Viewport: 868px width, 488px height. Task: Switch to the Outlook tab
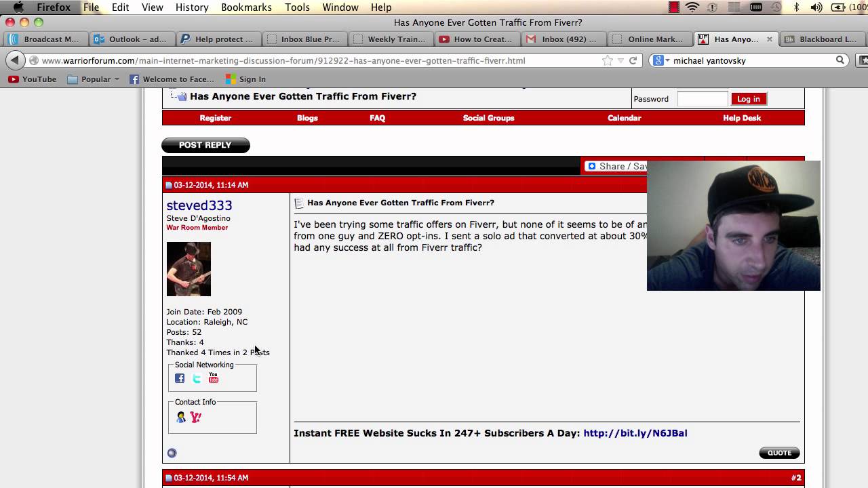(x=132, y=39)
